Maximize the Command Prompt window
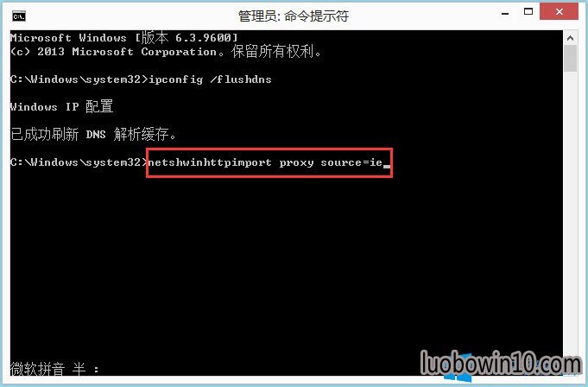The image size is (588, 387). coord(528,11)
